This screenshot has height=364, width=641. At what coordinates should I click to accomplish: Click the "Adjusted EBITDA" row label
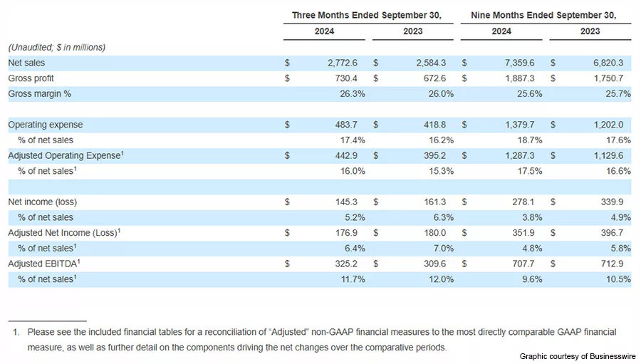tap(44, 264)
